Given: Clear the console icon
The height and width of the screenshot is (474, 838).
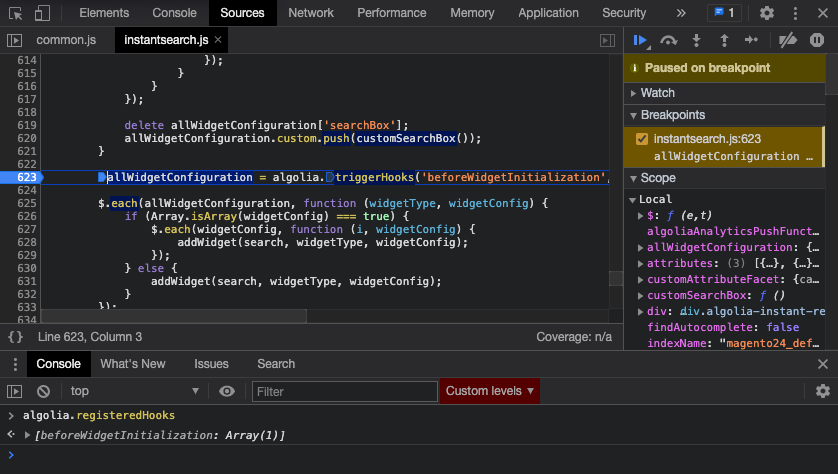Looking at the screenshot, I should point(43,391).
